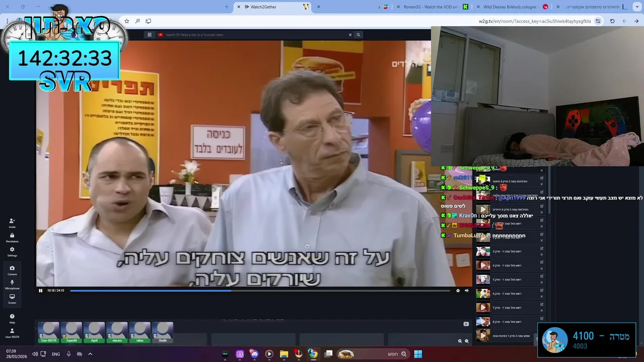Screen dimensions: 644x362
Task: Select the electro participant tile
Action: tap(117, 333)
